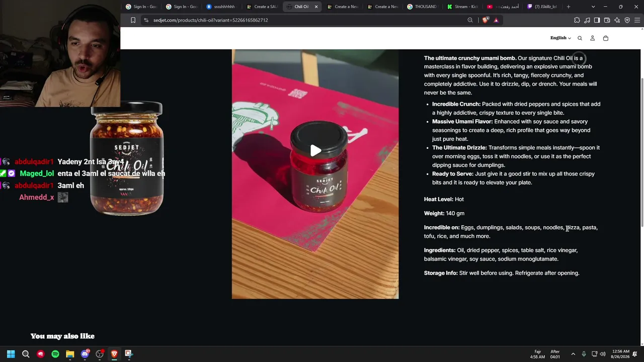The width and height of the screenshot is (644, 362).
Task: Open the Windows Start menu
Action: (11, 354)
